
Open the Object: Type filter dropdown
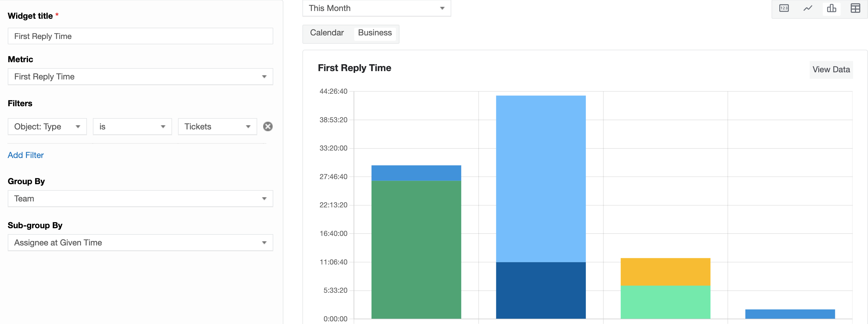click(47, 127)
